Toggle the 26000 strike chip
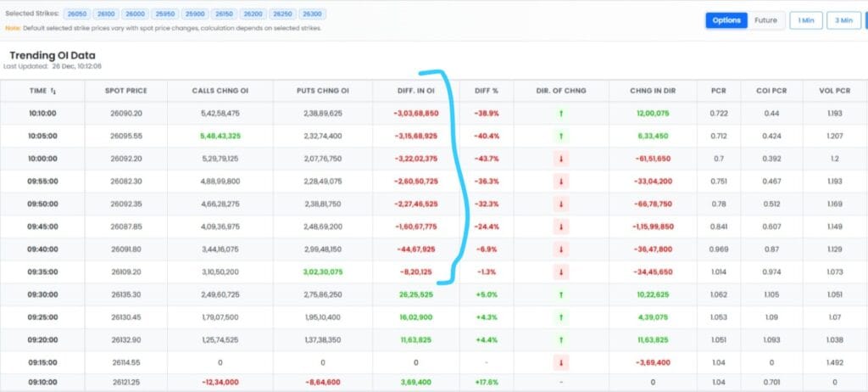Viewport: 868px width, 392px height. (134, 15)
